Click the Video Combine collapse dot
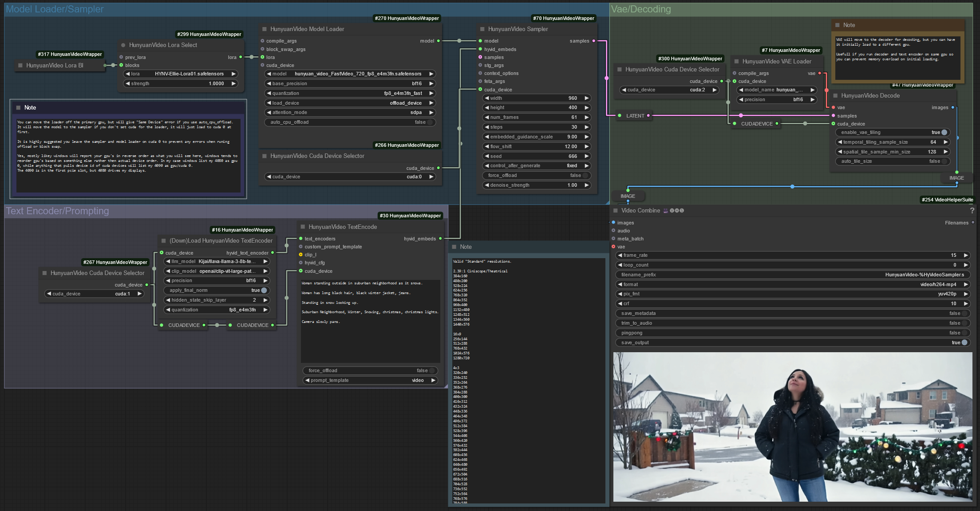Image resolution: width=980 pixels, height=511 pixels. pyautogui.click(x=615, y=211)
